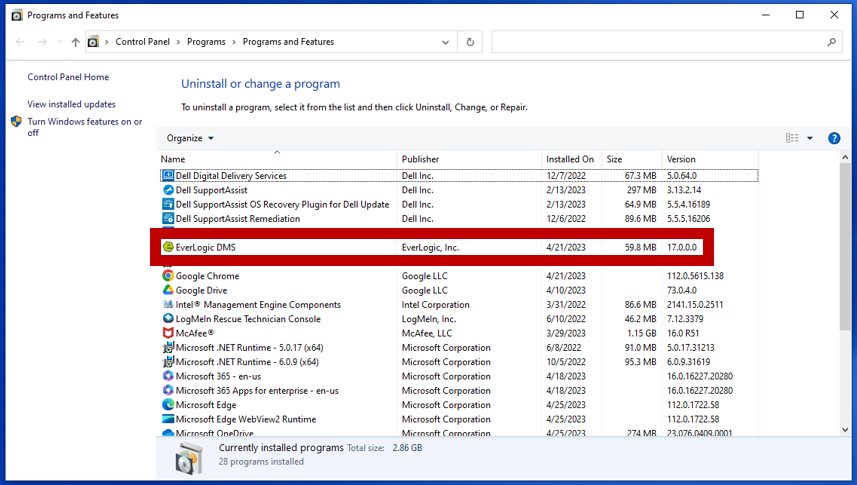Select Microsoft Edge WebView2 Runtime name

click(246, 419)
